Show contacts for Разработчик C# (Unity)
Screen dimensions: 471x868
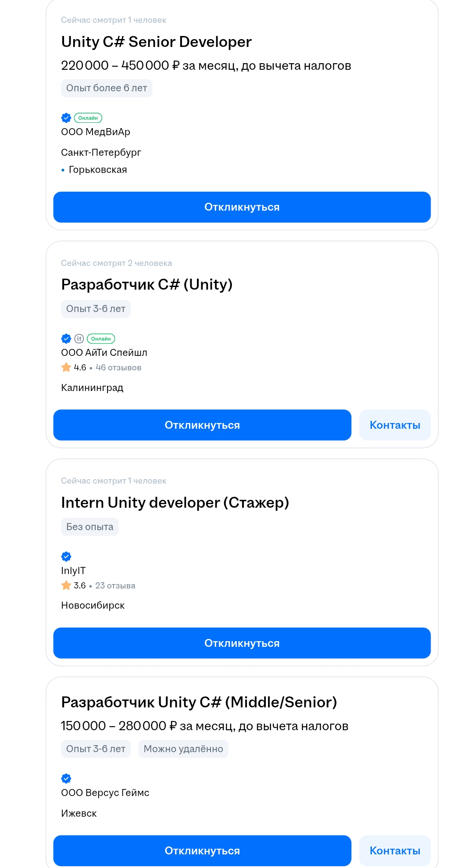(x=395, y=425)
